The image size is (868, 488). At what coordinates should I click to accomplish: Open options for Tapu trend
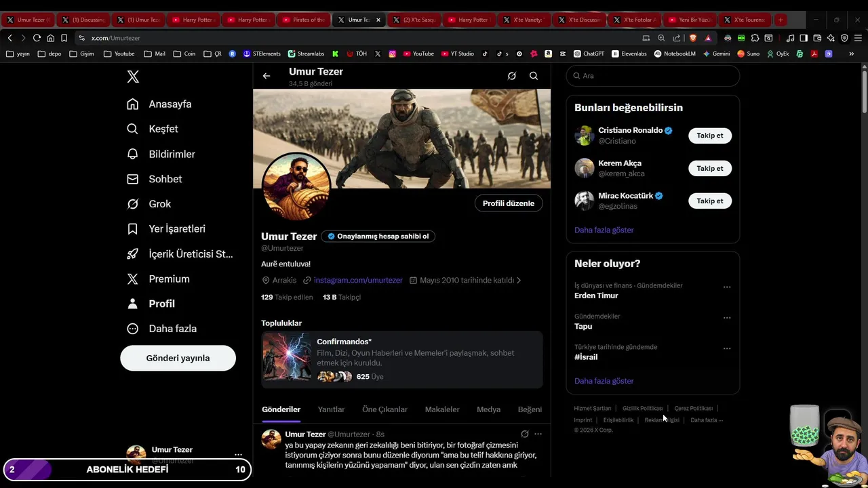[727, 317]
